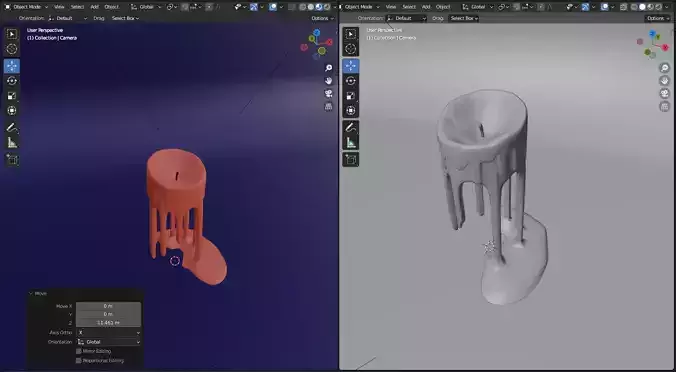Open View menu in right viewport
Viewport: 676px width, 372px height.
(x=391, y=7)
